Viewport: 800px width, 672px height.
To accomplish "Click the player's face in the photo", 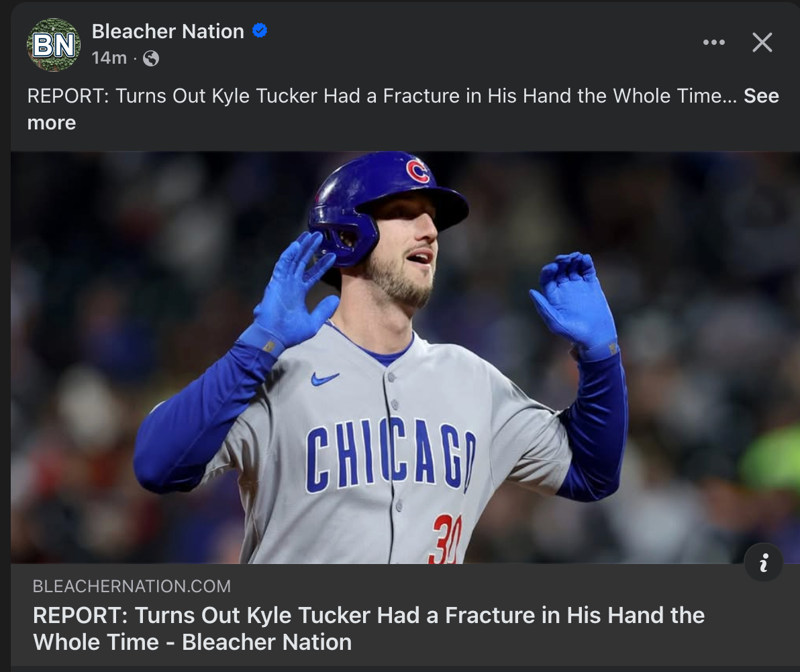I will pyautogui.click(x=403, y=255).
